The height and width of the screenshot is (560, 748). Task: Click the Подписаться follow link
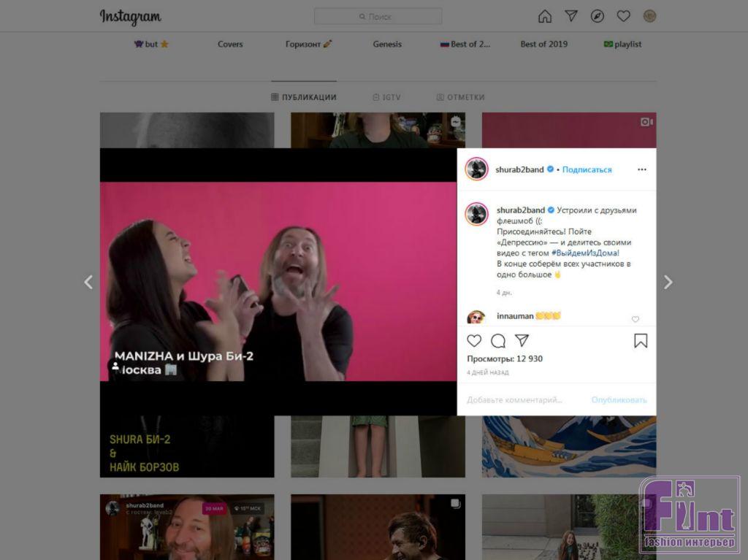click(x=587, y=169)
